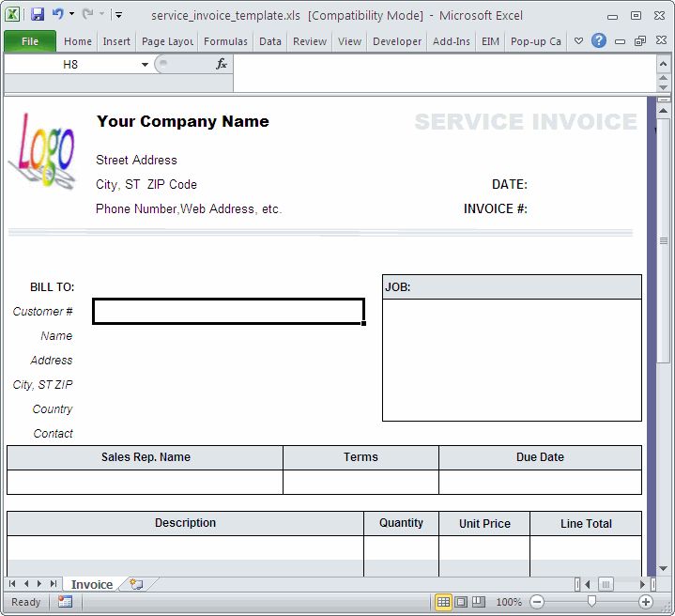This screenshot has width=675, height=616.
Task: Click inside the formula bar
Action: pos(444,72)
